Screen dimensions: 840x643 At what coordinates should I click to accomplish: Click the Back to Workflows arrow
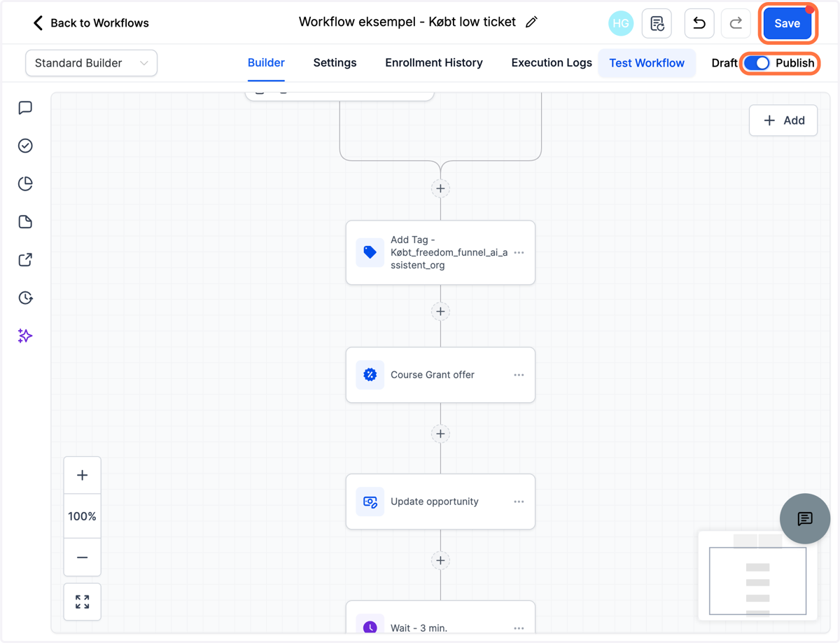pos(38,23)
